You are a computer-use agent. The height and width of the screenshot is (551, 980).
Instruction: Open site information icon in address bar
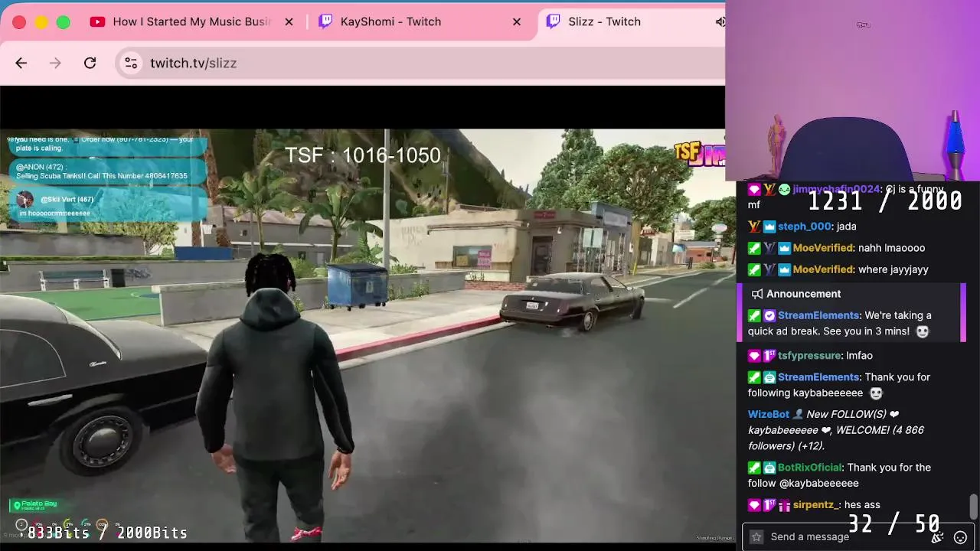point(131,63)
